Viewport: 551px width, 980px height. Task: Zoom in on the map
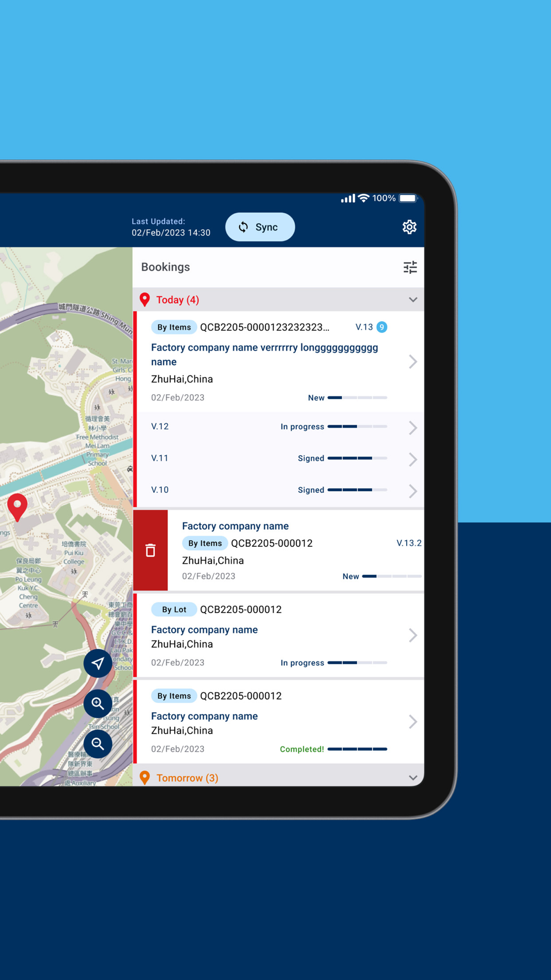coord(98,703)
